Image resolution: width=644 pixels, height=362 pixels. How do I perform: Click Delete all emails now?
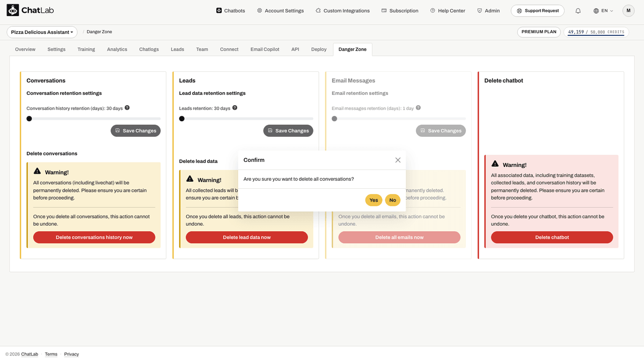399,237
